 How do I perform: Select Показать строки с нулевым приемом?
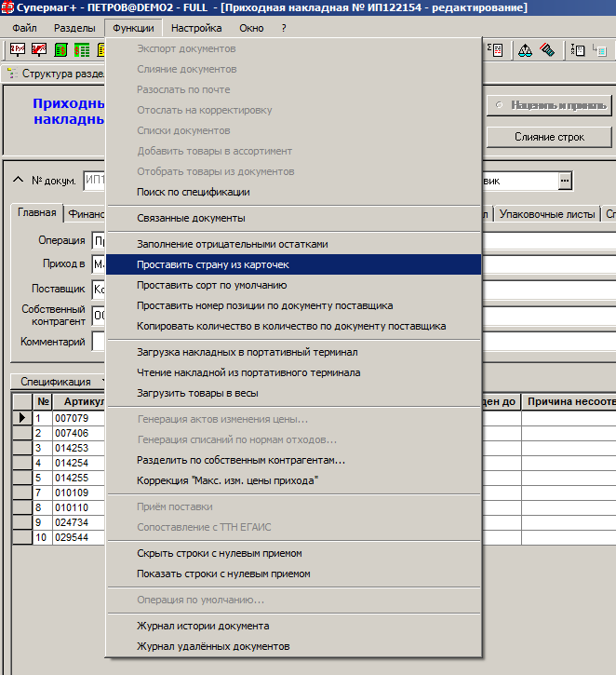pyautogui.click(x=293, y=574)
